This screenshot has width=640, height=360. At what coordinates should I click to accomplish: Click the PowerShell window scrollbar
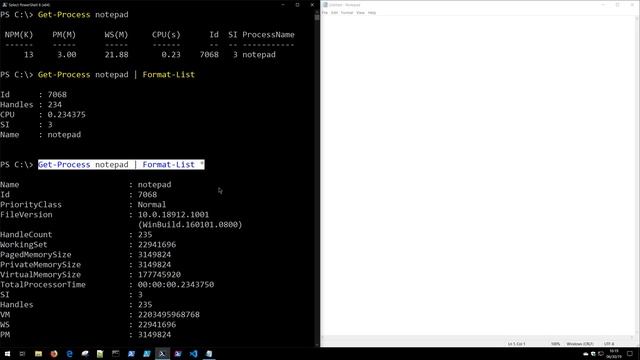tap(317, 180)
